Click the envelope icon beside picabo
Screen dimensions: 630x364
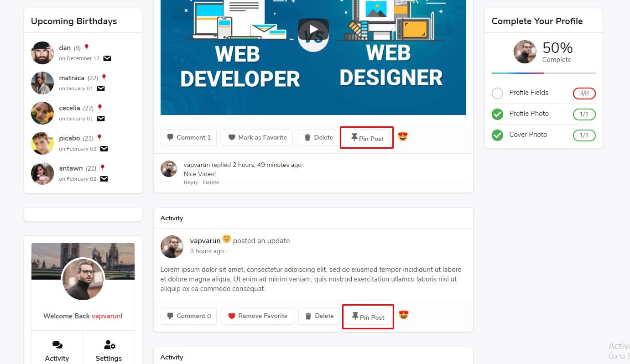(104, 149)
